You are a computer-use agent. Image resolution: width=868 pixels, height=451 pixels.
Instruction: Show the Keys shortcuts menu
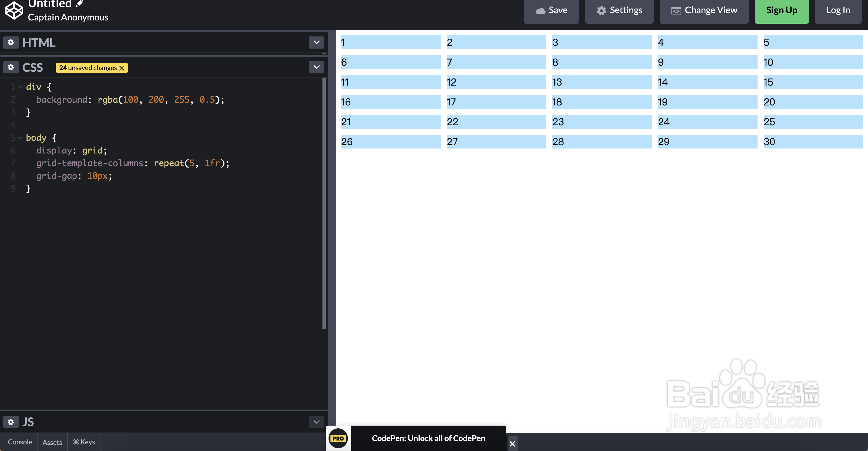(x=84, y=442)
